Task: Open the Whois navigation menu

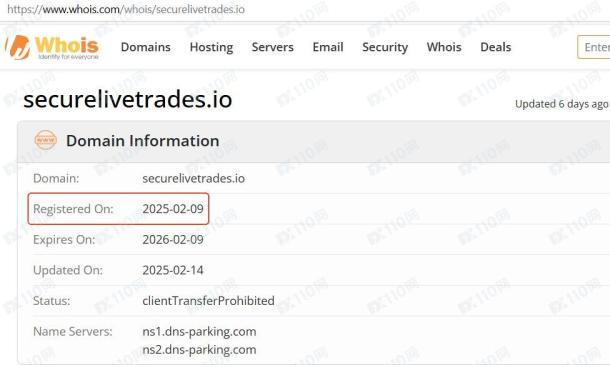Action: pos(444,47)
